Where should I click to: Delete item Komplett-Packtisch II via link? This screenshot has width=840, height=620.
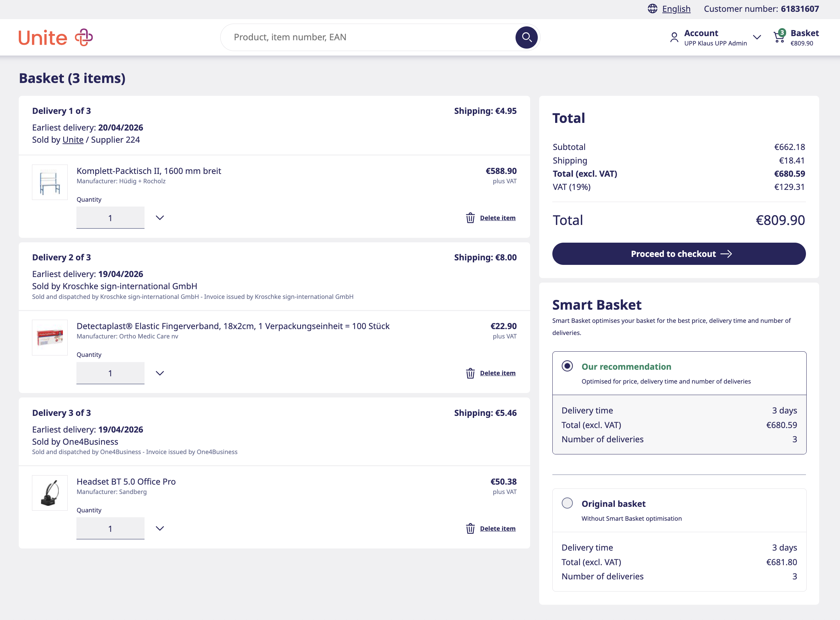pos(497,218)
